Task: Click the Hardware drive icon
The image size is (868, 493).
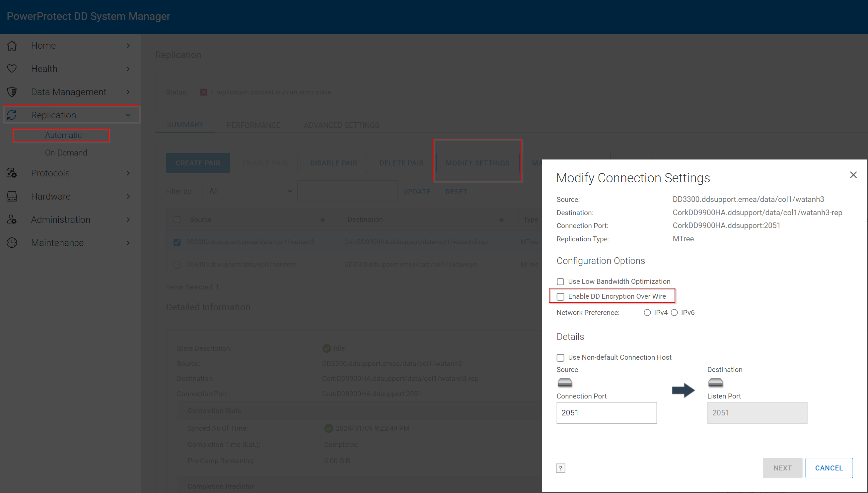Action: [12, 196]
